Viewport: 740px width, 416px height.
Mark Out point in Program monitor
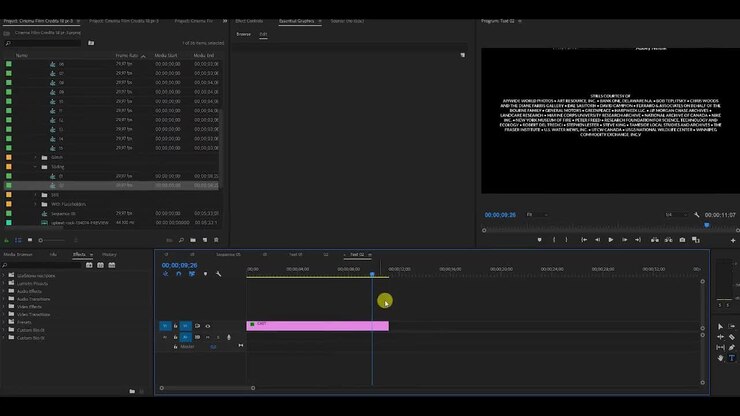click(566, 240)
